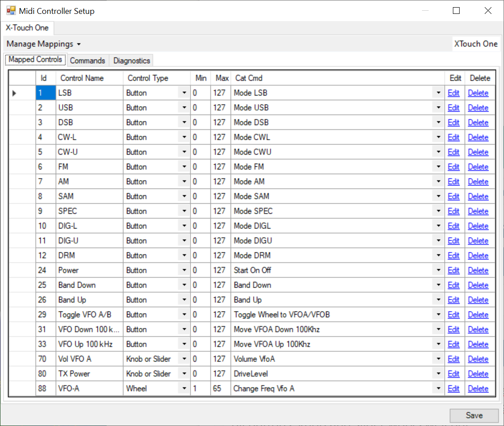Click the 'FM' control name cell
504x426 pixels.
coord(89,167)
